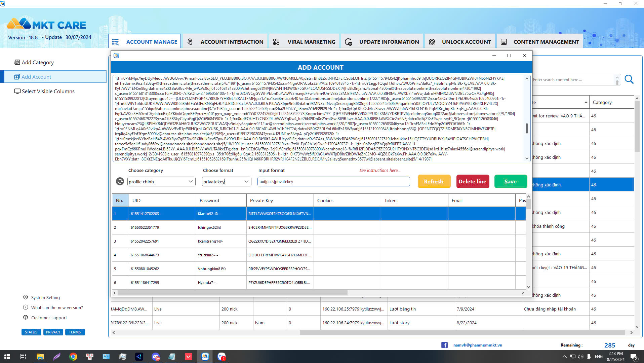Click the Save button
644x363 pixels.
pyautogui.click(x=511, y=181)
